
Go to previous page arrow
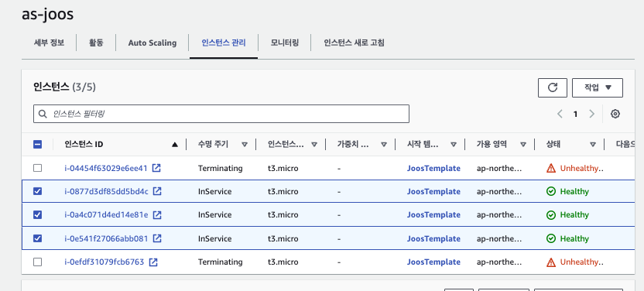click(x=560, y=114)
